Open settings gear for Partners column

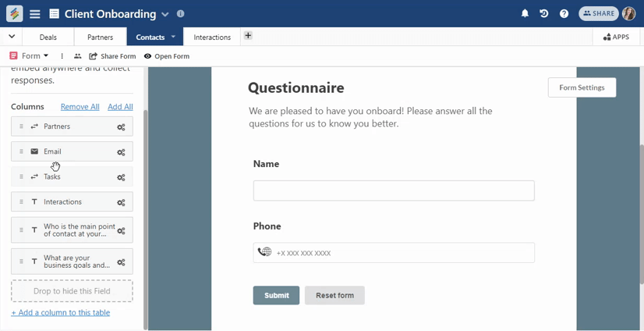tap(121, 127)
